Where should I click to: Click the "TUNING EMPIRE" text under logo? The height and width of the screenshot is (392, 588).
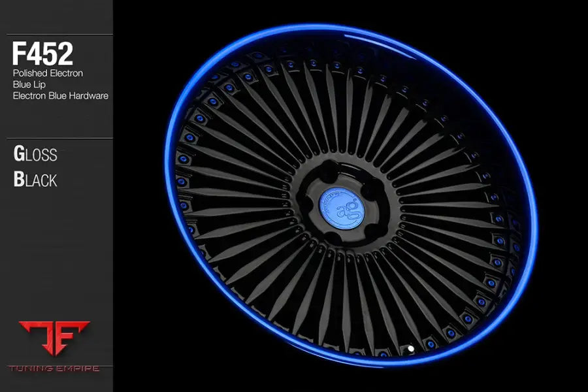56,368
